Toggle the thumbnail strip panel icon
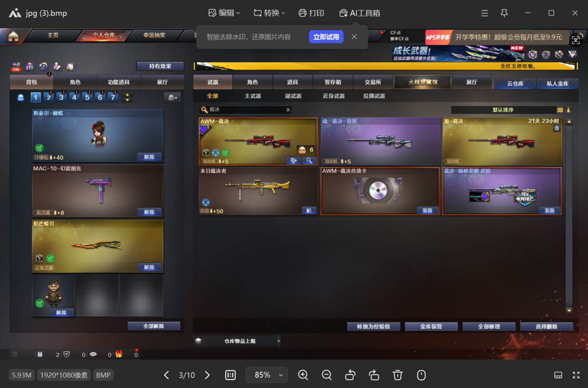The height and width of the screenshot is (388, 588). 558,375
